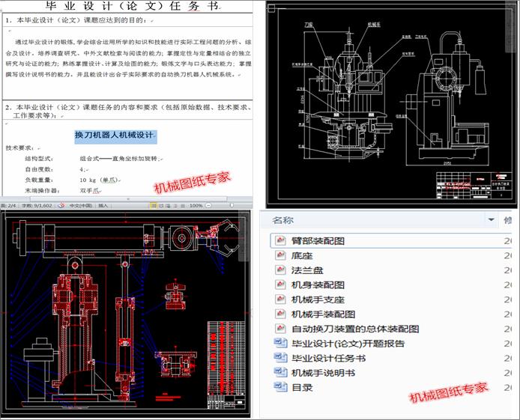Open the 名称 column header dropdown arrow

tap(491, 219)
